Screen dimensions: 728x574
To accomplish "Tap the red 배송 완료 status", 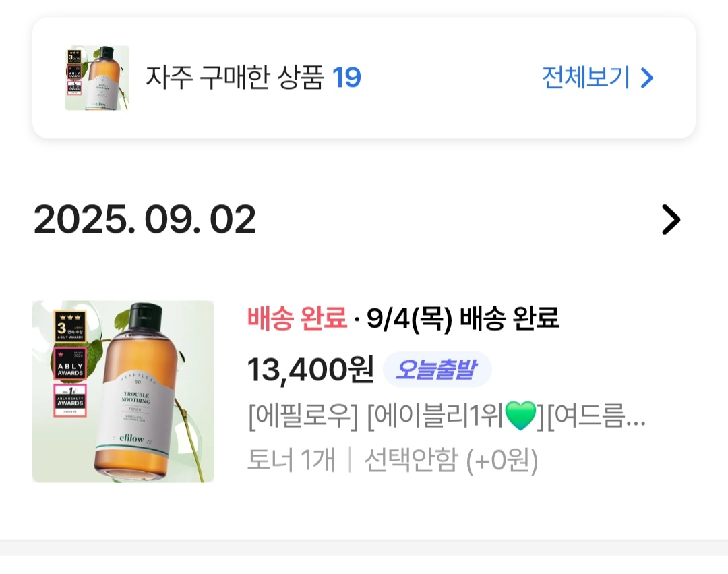I will (297, 318).
